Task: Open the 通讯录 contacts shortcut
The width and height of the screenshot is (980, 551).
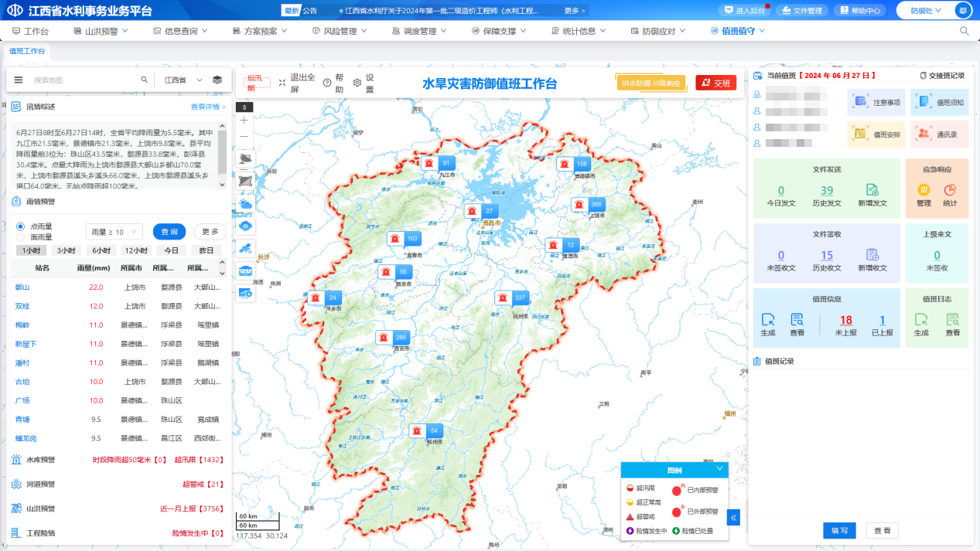Action: tap(940, 134)
